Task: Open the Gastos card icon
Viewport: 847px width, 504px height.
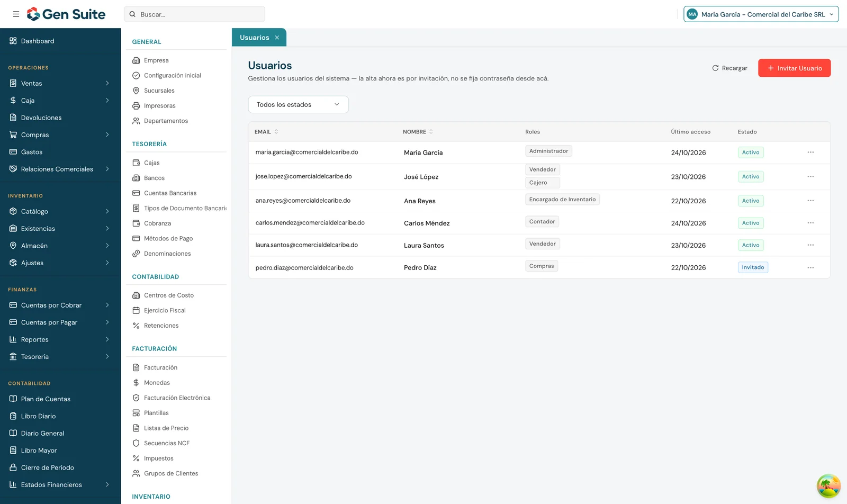Action: pos(13,152)
